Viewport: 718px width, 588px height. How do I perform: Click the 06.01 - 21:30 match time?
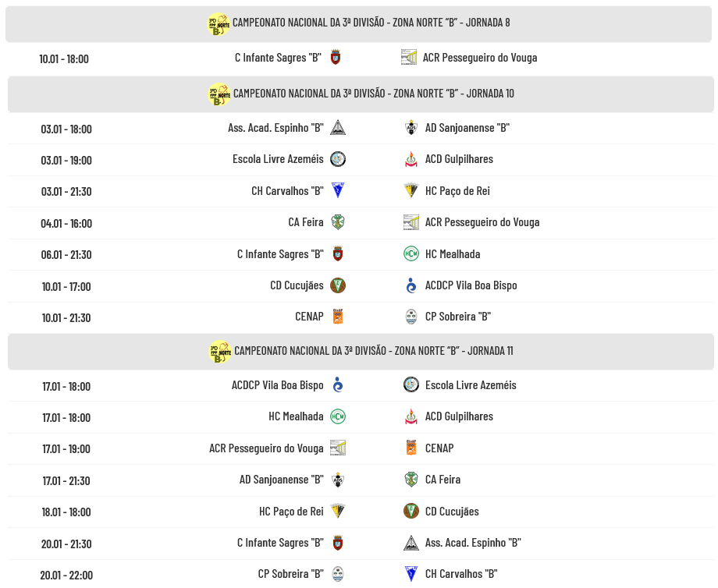(66, 254)
